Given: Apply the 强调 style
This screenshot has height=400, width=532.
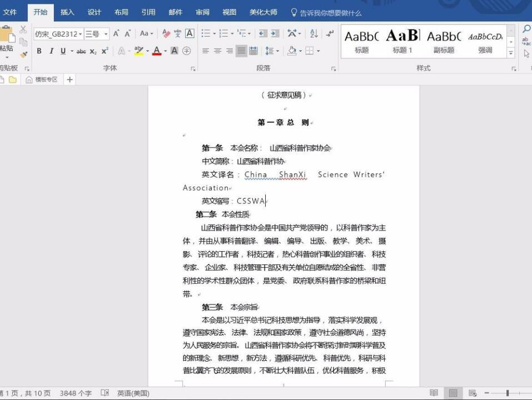Looking at the screenshot, I should 485,41.
